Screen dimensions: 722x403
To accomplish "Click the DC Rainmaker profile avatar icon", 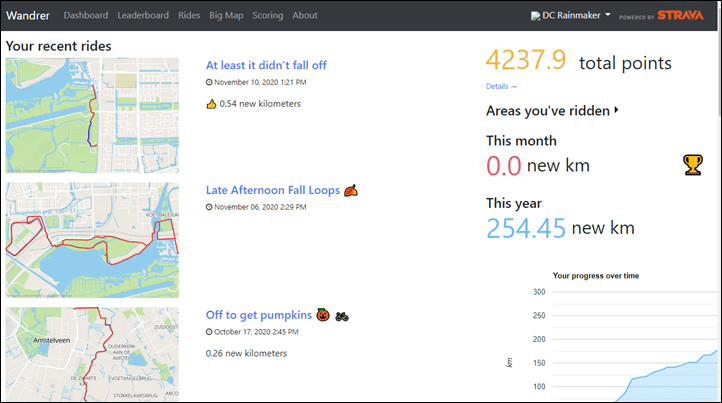I will point(536,16).
